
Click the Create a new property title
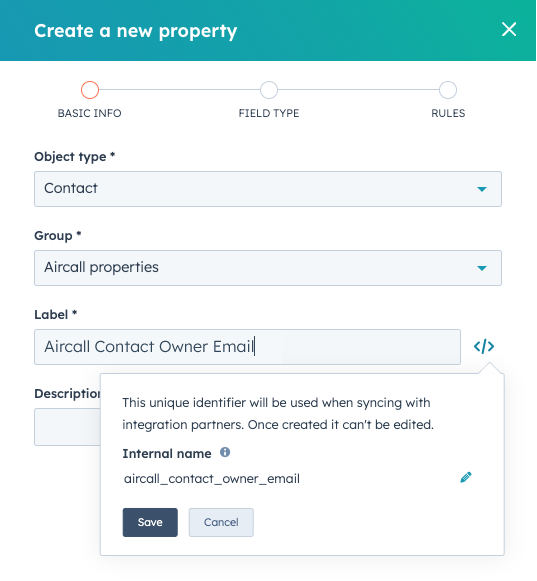tap(136, 31)
